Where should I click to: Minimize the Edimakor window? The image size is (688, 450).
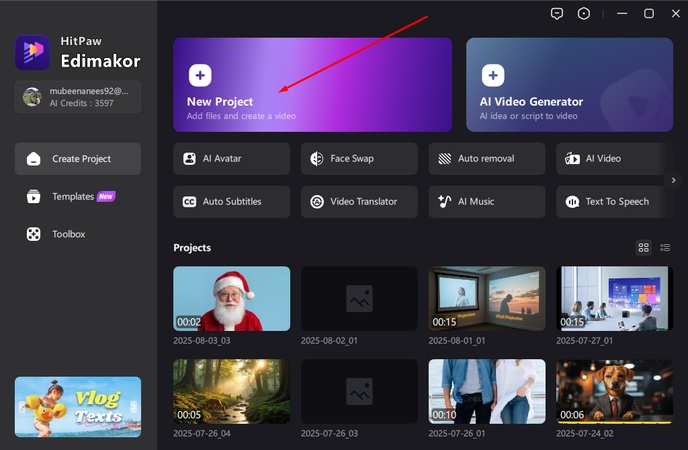coord(622,14)
